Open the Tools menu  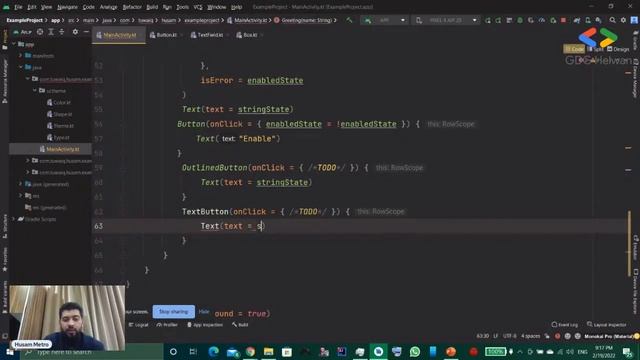(x=182, y=7)
